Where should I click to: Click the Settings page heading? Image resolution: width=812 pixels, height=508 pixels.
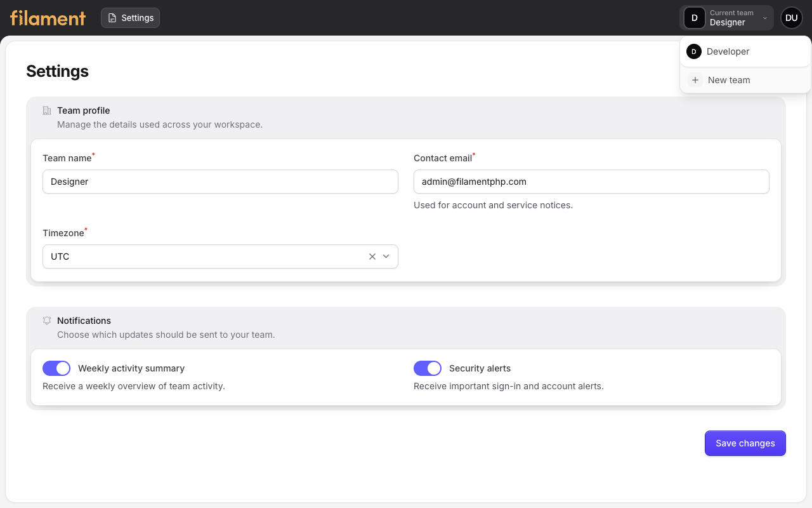point(58,71)
